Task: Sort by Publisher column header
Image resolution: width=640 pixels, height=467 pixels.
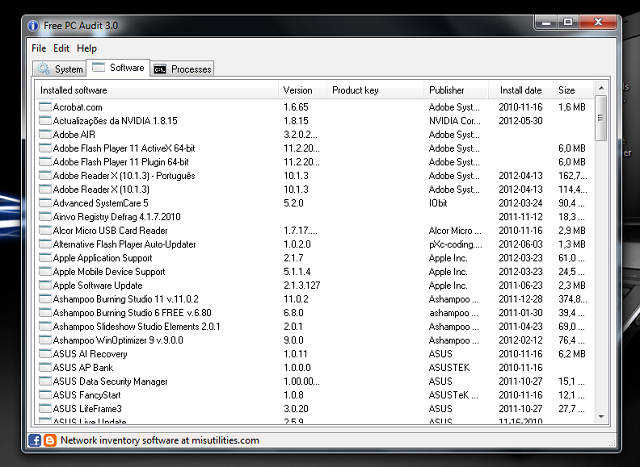Action: (456, 90)
